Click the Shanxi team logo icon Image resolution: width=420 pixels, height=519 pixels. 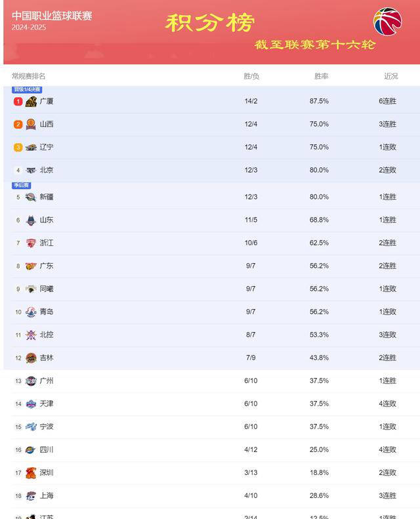pos(31,125)
